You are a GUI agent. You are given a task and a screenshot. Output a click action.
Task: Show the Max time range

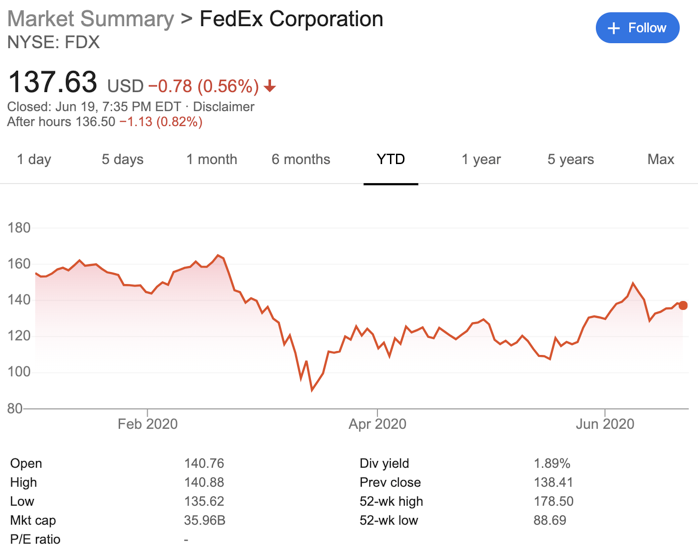tap(660, 159)
